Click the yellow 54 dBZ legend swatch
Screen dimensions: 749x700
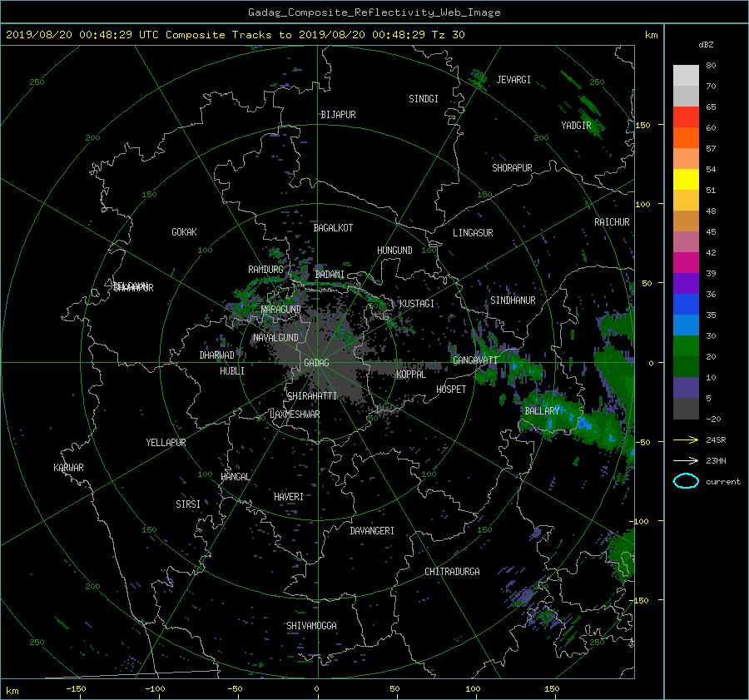(x=686, y=179)
